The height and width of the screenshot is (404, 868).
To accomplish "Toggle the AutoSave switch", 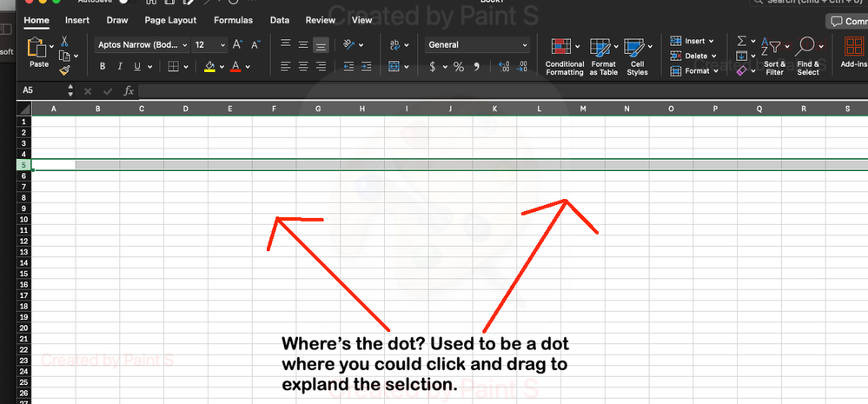I will (x=126, y=2).
